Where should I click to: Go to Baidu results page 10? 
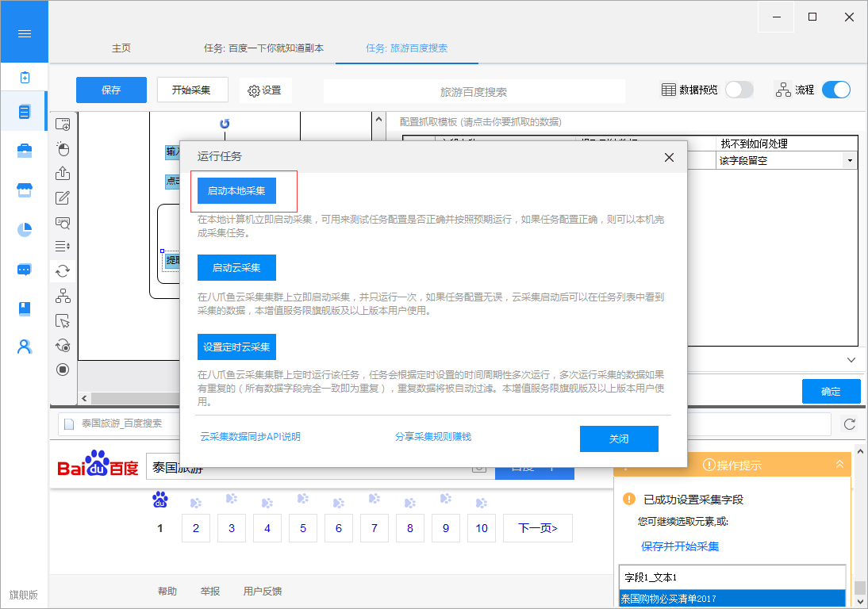[x=482, y=528]
